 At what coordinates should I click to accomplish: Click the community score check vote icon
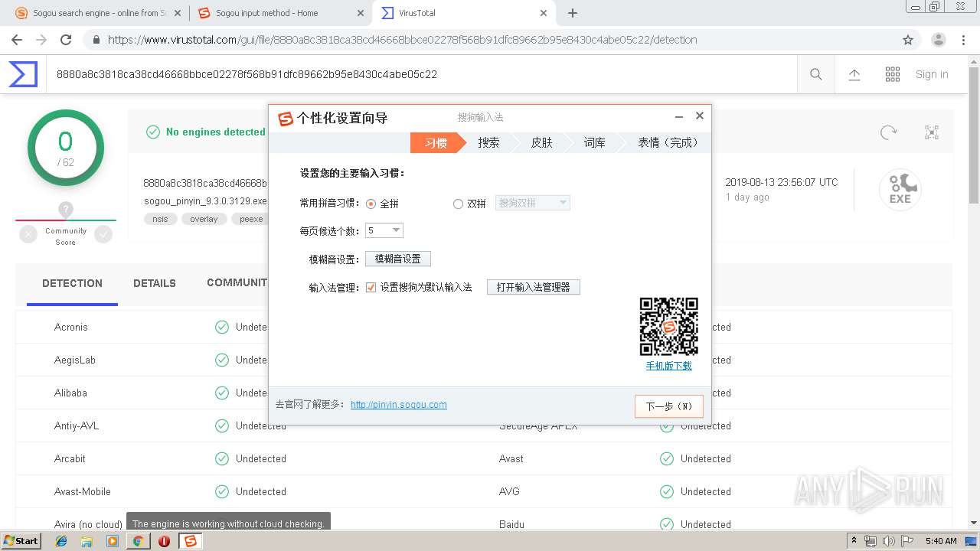[x=103, y=235]
